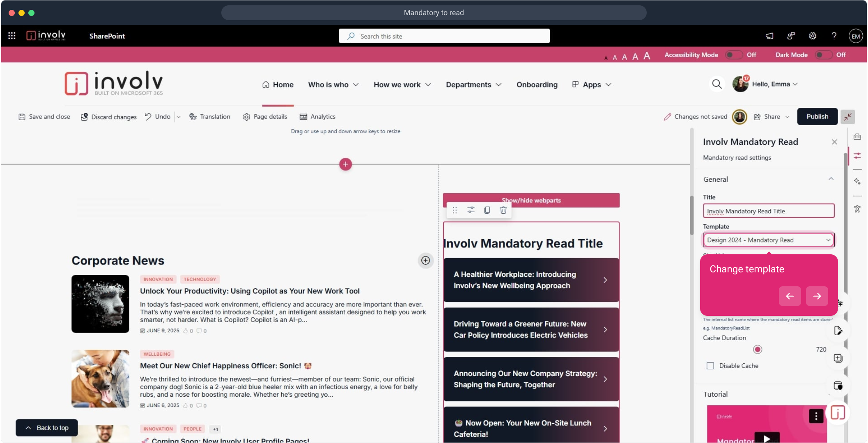This screenshot has height=443, width=868.
Task: Toggle Accessibility Mode switch
Action: pos(734,55)
